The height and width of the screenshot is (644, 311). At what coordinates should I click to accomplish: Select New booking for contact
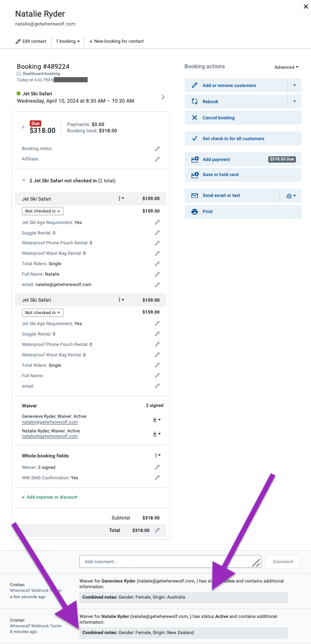click(x=116, y=41)
